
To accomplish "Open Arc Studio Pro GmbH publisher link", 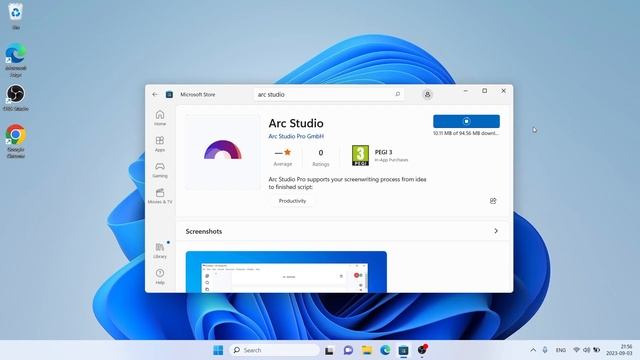I will click(296, 136).
